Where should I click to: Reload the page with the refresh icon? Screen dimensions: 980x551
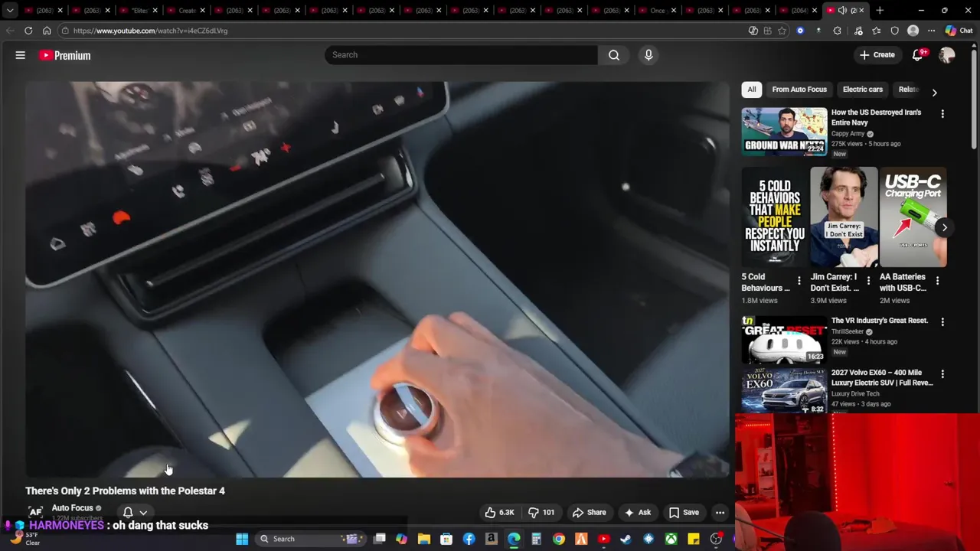tap(28, 31)
